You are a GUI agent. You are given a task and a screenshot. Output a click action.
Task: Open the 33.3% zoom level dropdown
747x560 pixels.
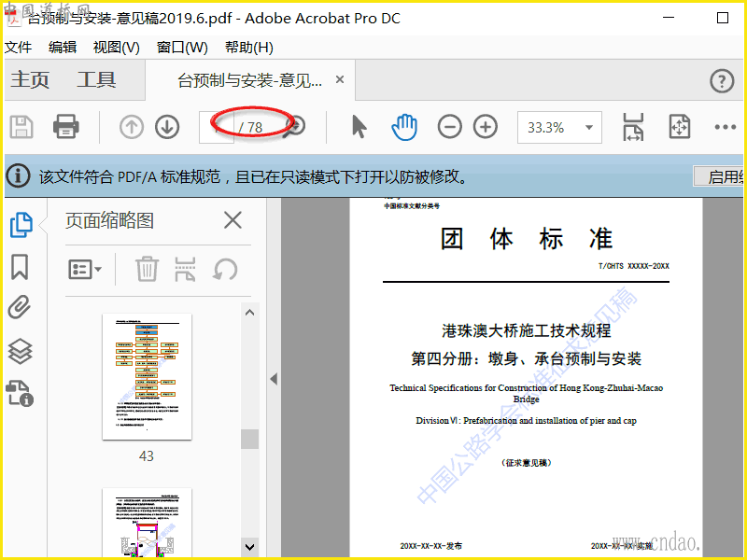pos(559,127)
